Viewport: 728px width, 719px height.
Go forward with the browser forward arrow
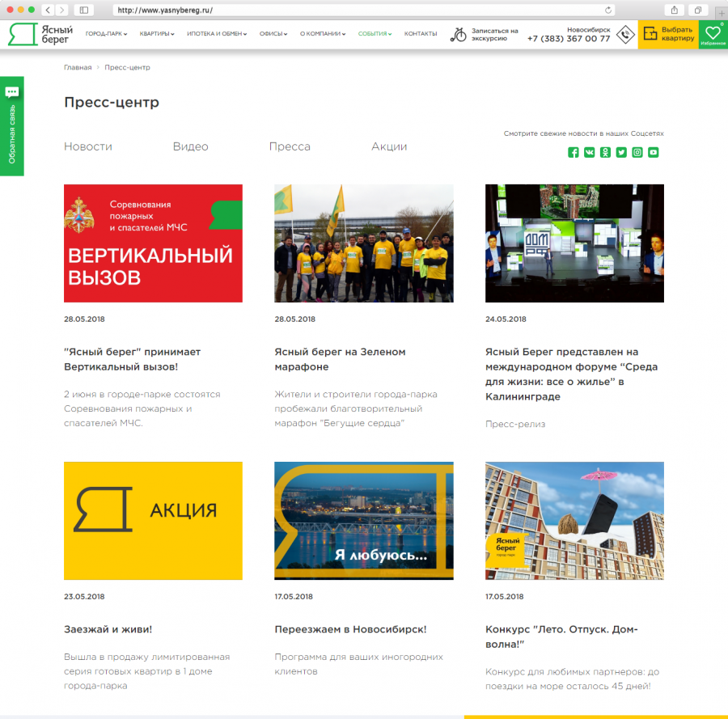click(x=61, y=10)
